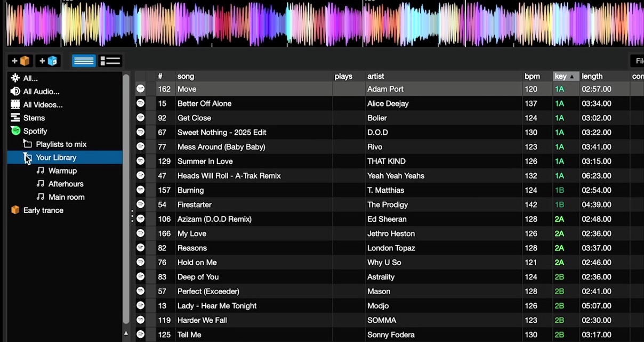This screenshot has width=644, height=342.
Task: Click the artist name The Prodigy
Action: (388, 204)
